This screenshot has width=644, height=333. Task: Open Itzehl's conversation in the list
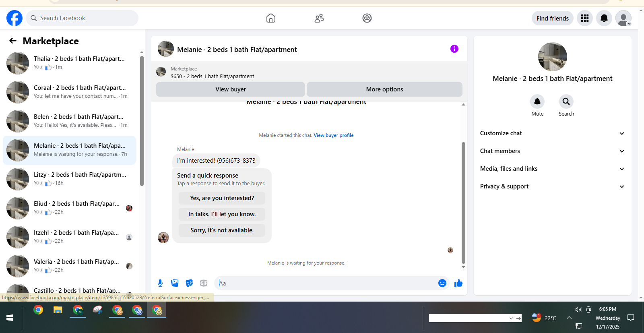pos(69,237)
